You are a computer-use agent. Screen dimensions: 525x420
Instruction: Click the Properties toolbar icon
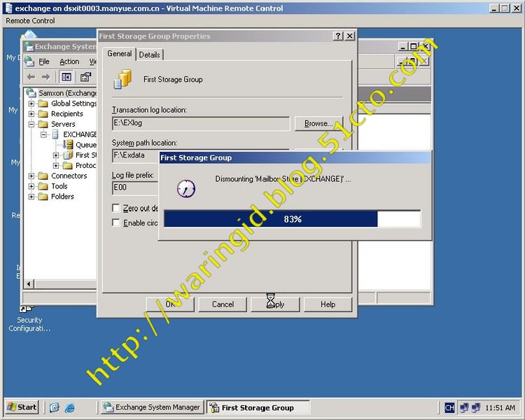85,77
